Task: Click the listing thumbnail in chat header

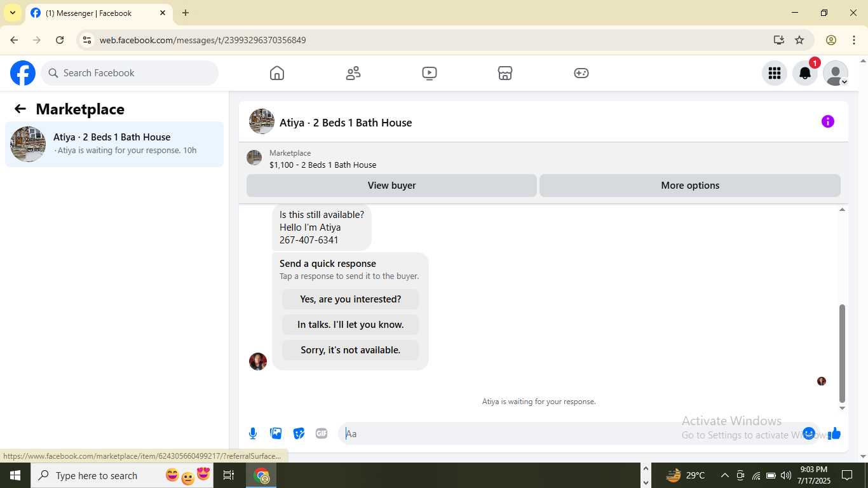Action: (x=262, y=121)
